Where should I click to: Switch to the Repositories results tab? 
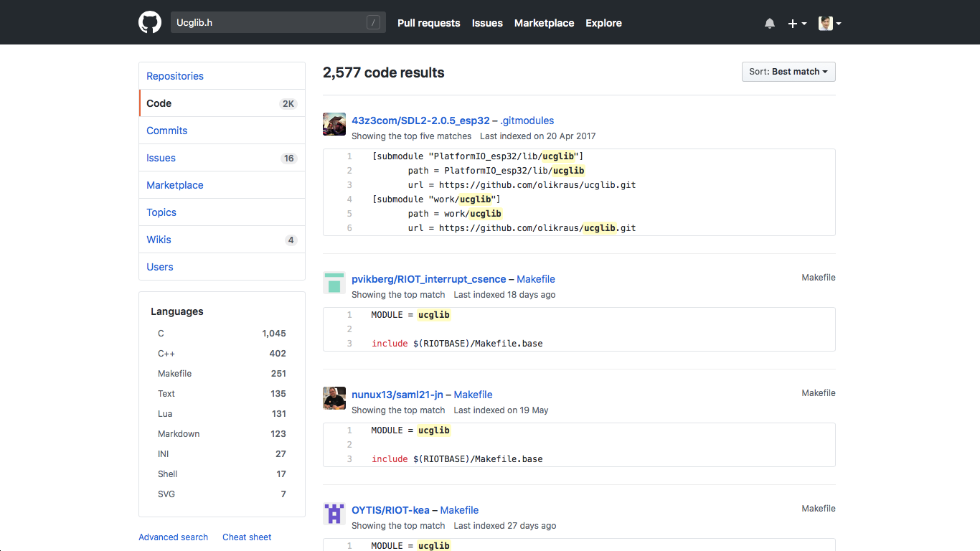[175, 76]
